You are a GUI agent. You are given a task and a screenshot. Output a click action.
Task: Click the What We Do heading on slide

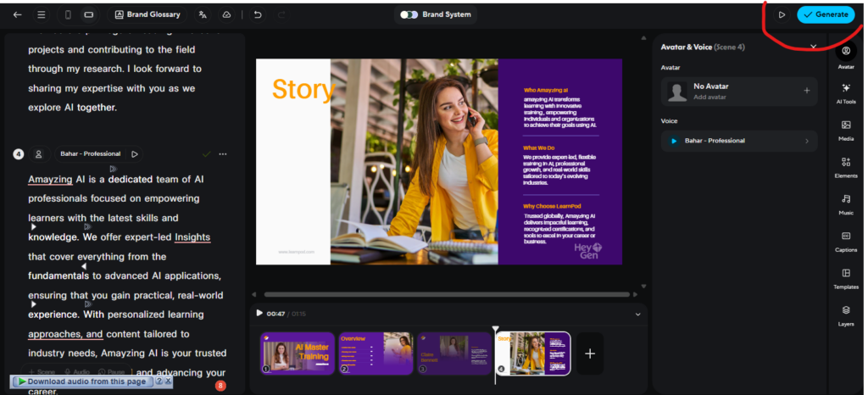(x=538, y=148)
